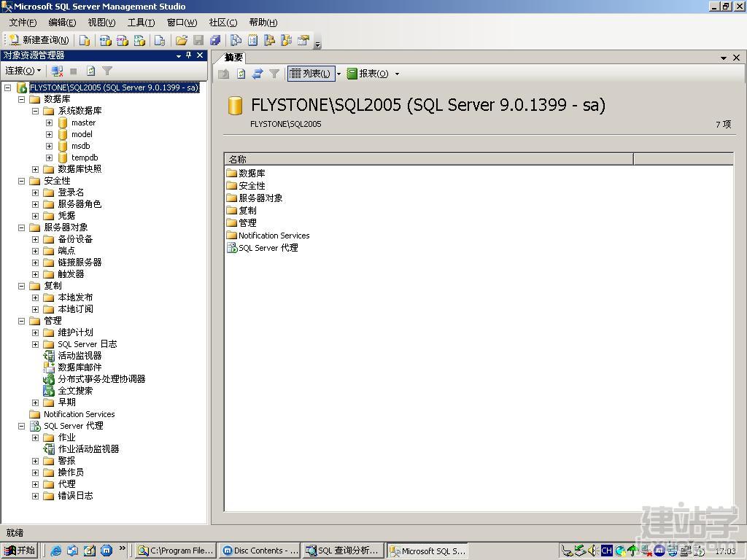
Task: Select 数据库邮件 in the tree
Action: click(79, 367)
